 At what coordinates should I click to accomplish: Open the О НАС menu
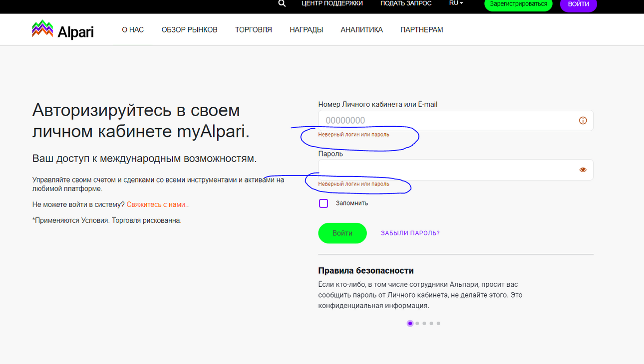133,30
